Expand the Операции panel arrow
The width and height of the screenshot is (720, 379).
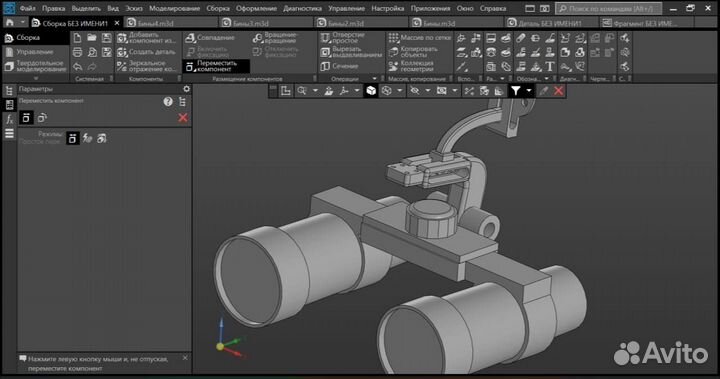375,79
